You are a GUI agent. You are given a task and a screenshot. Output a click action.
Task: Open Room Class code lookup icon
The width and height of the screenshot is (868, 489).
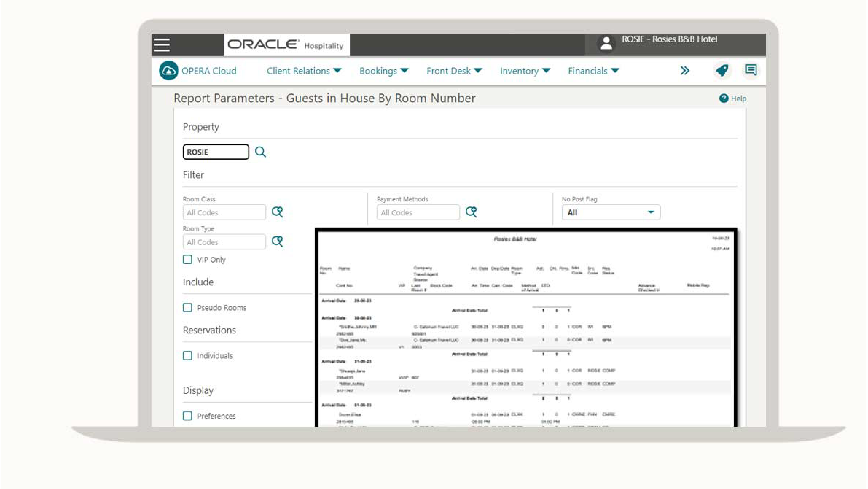[277, 212]
